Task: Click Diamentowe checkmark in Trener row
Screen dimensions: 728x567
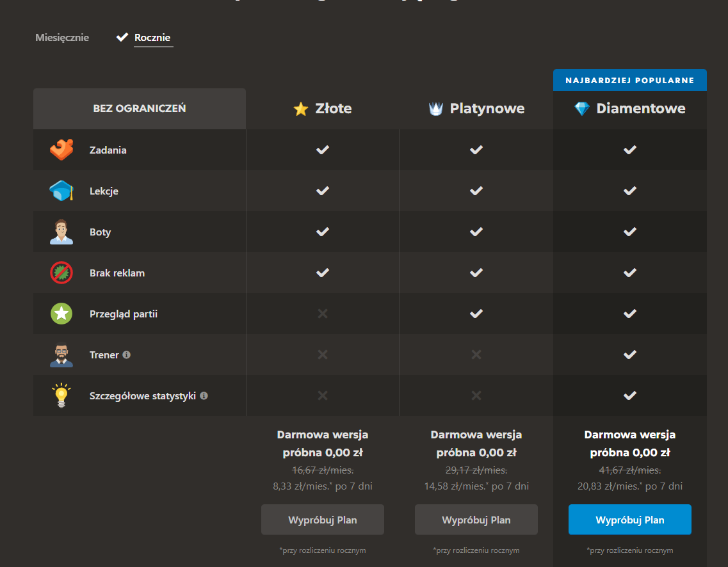Action: 630,355
